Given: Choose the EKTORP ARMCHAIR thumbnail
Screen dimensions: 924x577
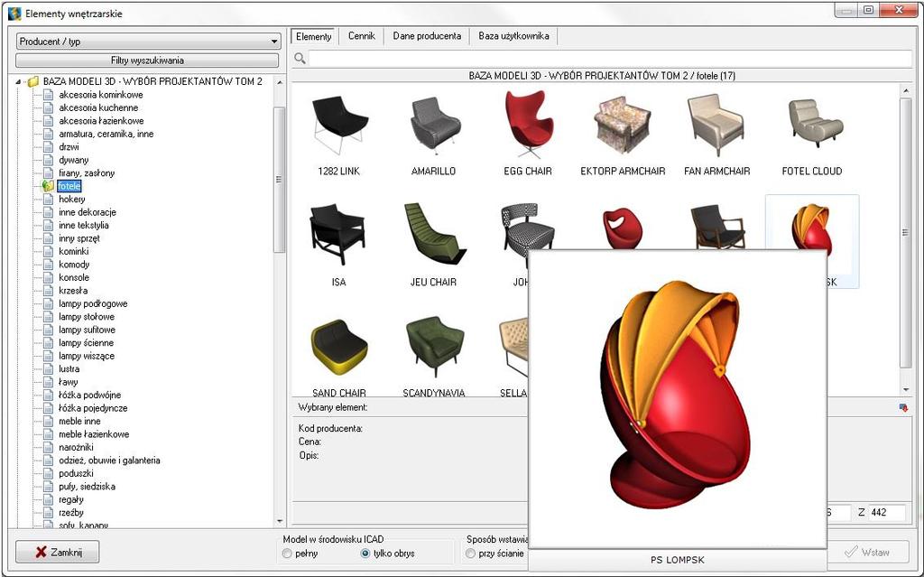Looking at the screenshot, I should point(623,126).
